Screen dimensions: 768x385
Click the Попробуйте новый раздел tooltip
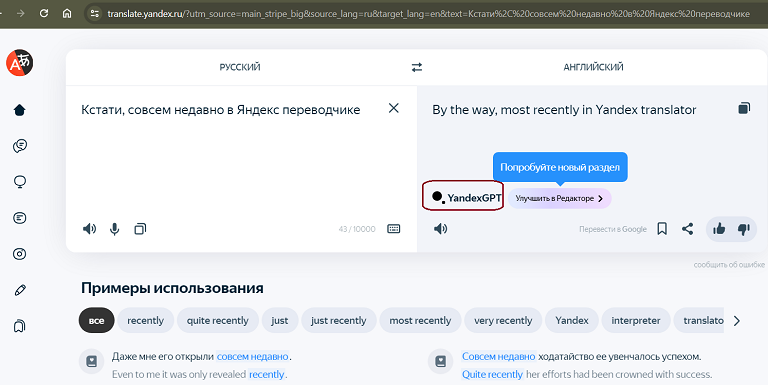click(x=560, y=167)
